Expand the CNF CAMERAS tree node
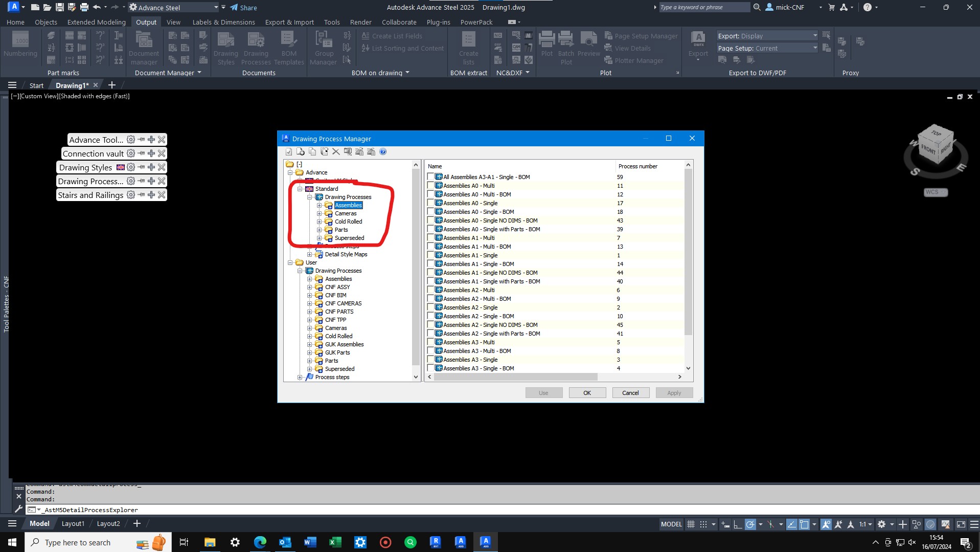Screen dimensions: 980x552 click(x=310, y=303)
